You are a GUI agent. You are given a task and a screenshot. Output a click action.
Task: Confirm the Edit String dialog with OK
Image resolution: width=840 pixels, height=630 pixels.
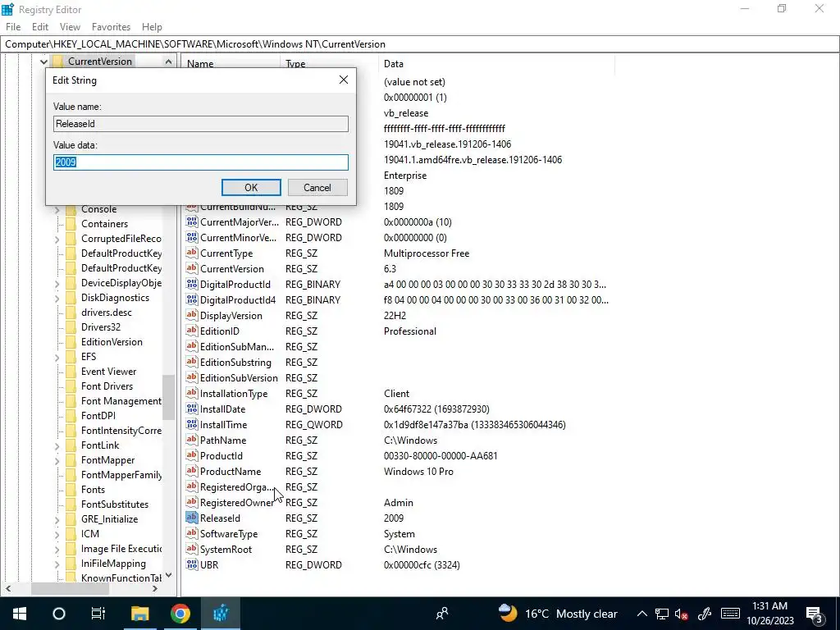click(x=251, y=188)
